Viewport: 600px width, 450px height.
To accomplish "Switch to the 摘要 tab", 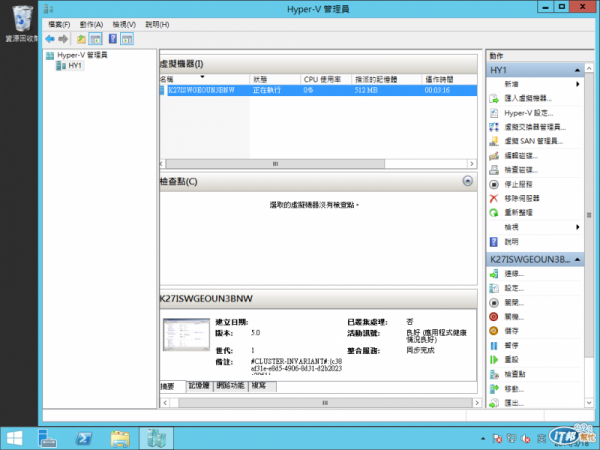I will tap(172, 386).
